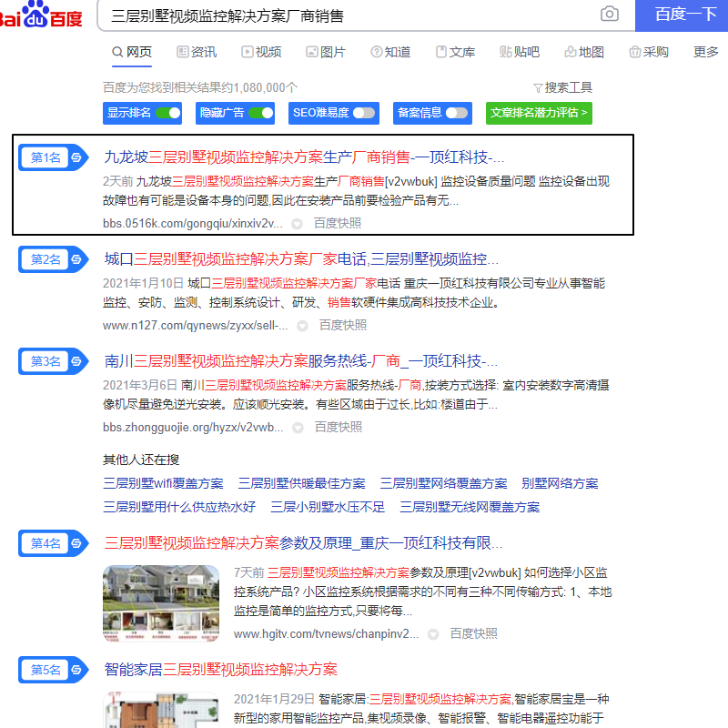Screen dimensions: 728x728
Task: Enable the SEO难易度 switch
Action: point(363,113)
